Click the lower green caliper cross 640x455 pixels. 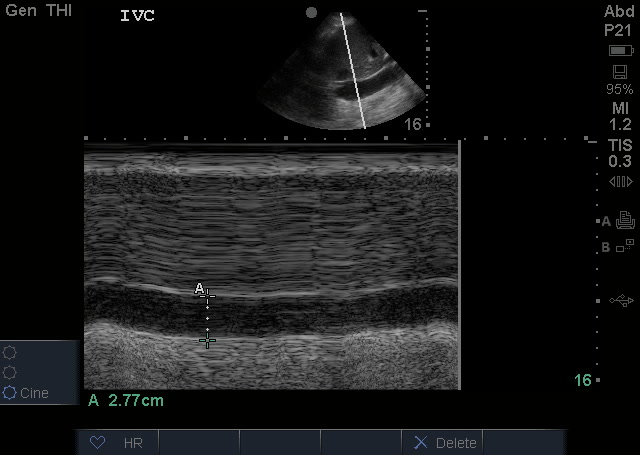pyautogui.click(x=207, y=341)
